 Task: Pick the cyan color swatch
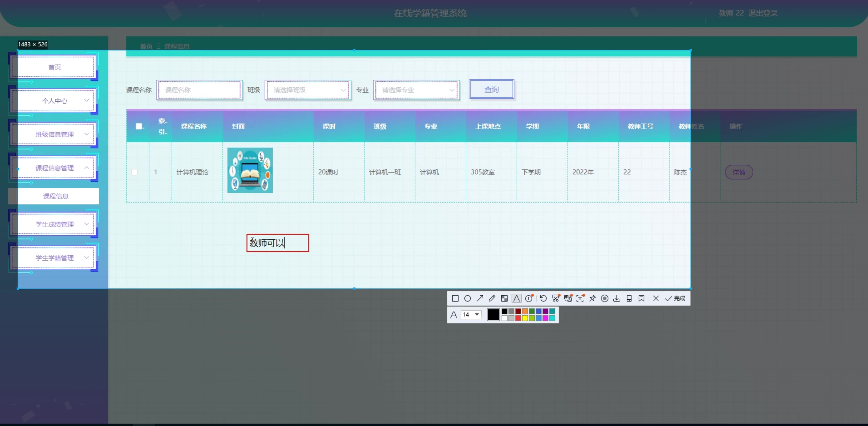(x=552, y=318)
